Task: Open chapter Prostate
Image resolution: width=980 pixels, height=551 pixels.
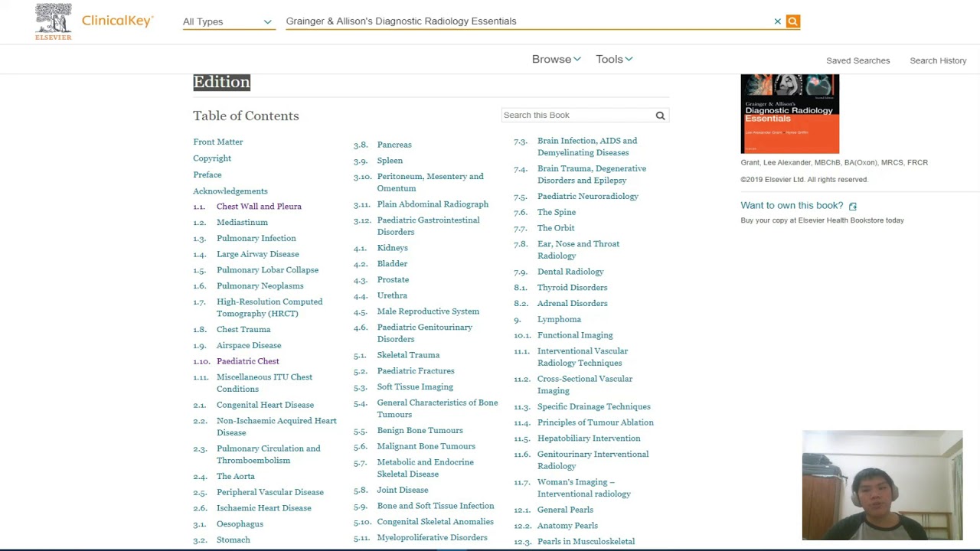Action: pos(393,280)
